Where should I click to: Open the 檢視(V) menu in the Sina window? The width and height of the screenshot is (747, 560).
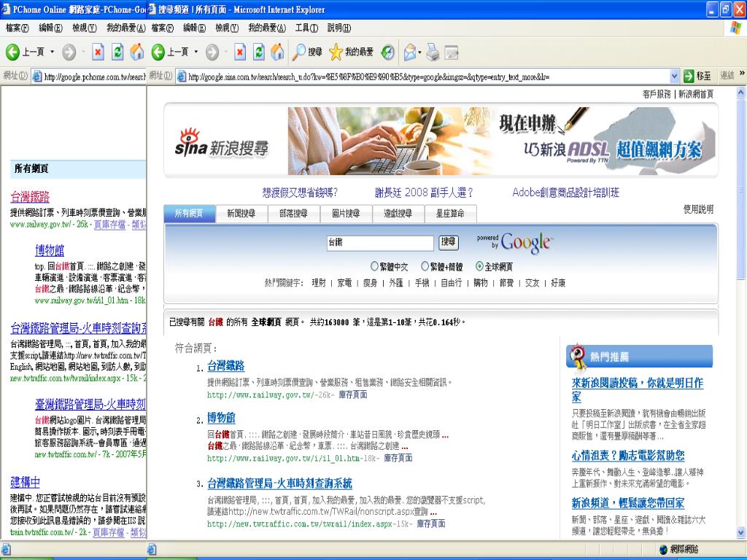[x=227, y=28]
